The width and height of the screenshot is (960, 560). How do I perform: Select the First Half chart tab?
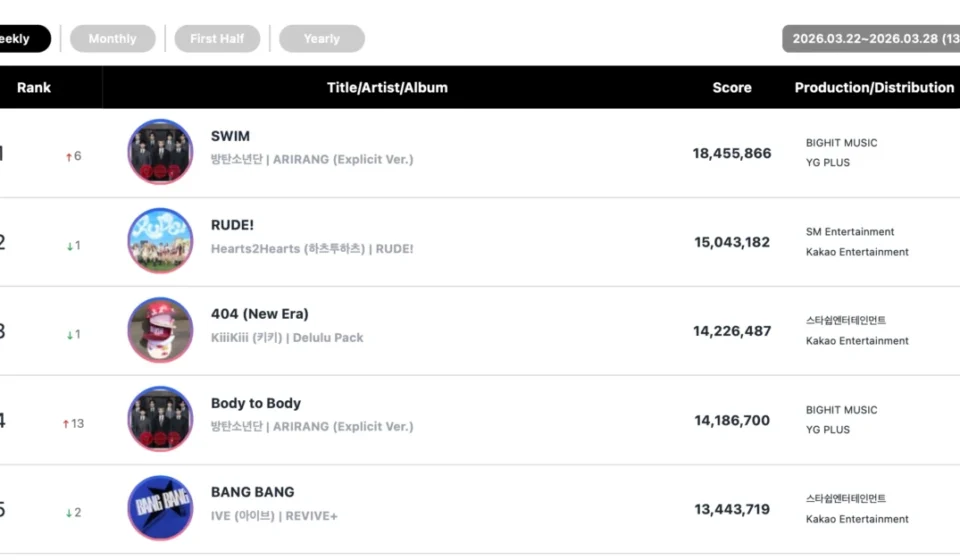(x=217, y=39)
